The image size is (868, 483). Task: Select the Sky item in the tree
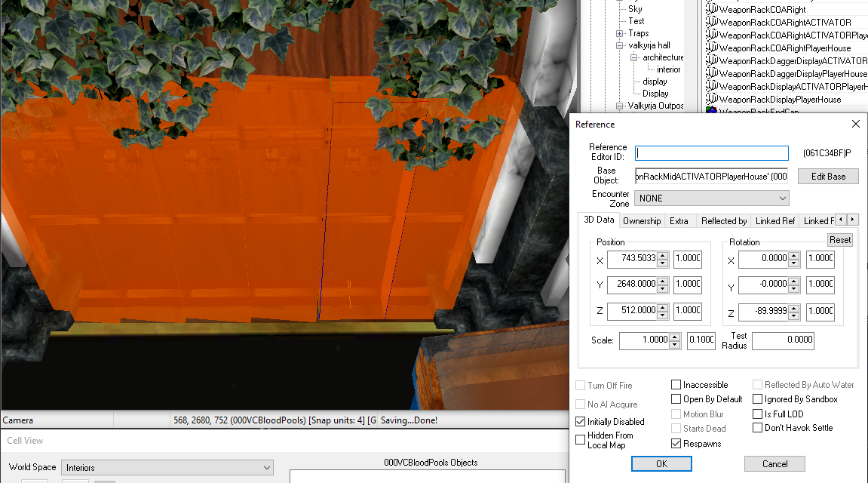[636, 9]
